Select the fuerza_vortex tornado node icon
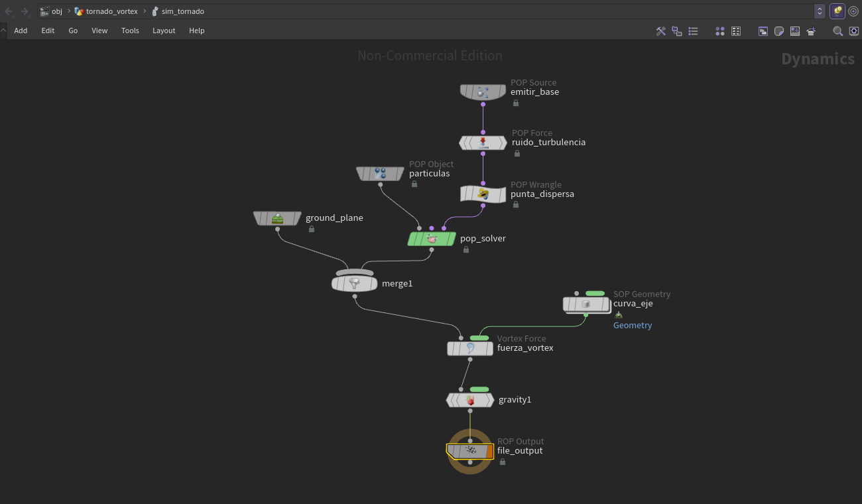 click(470, 348)
